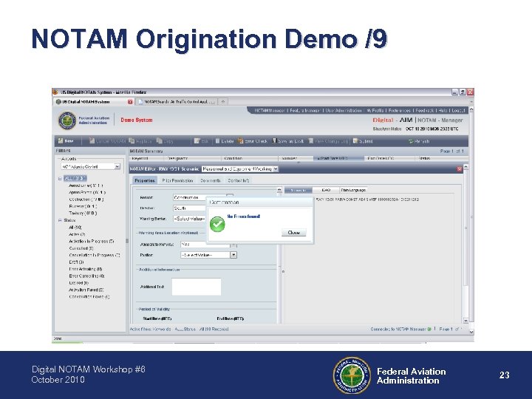Viewport: 532px width, 399px height.
Task: Filter by Apron/Ramp keyword
Action: [x=87, y=192]
